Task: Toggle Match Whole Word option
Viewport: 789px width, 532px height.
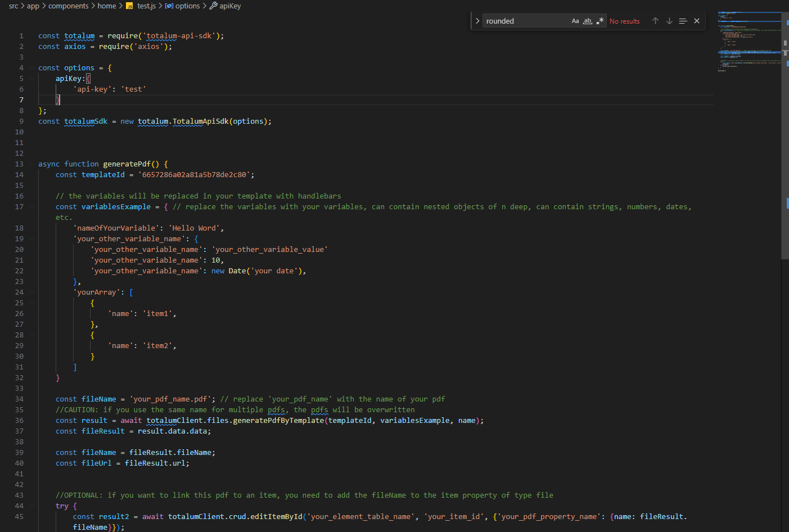Action: tap(588, 21)
